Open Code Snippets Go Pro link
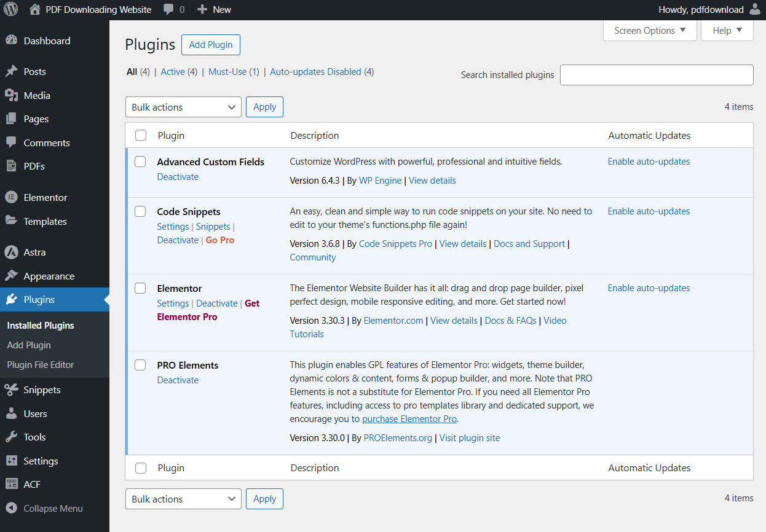The width and height of the screenshot is (766, 532). [220, 240]
